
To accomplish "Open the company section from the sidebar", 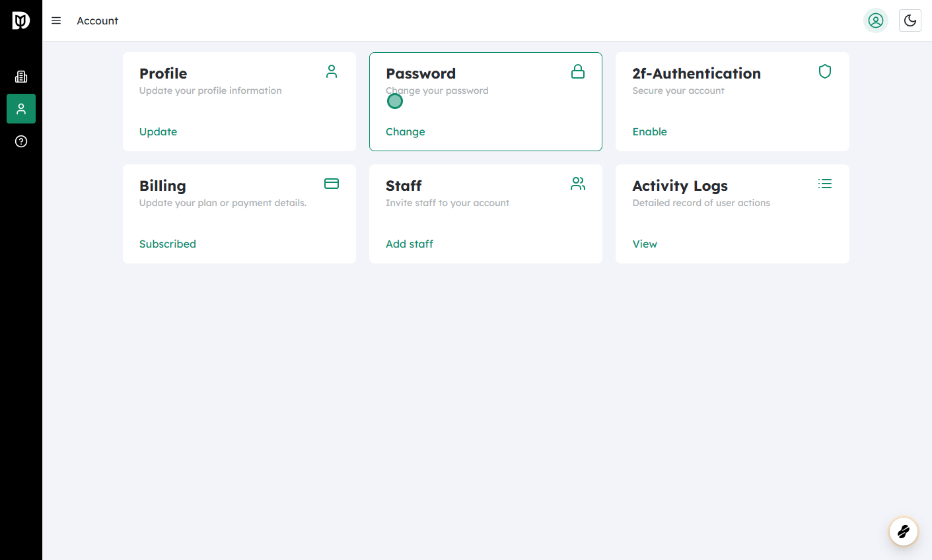I will point(20,76).
